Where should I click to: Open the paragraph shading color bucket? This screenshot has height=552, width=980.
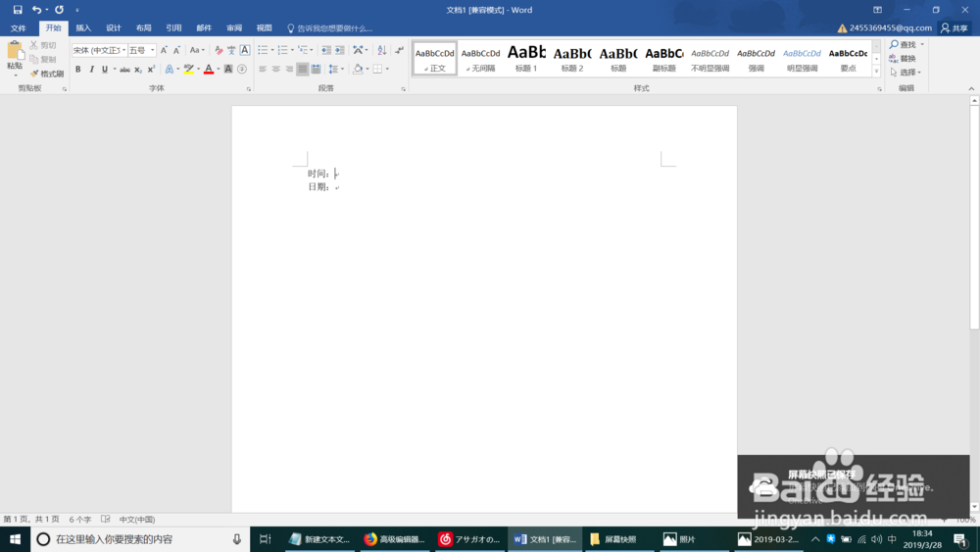[x=358, y=69]
